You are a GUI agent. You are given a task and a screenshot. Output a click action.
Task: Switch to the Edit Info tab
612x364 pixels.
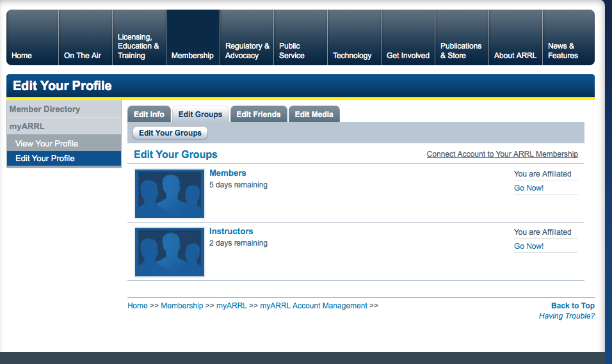click(x=149, y=115)
